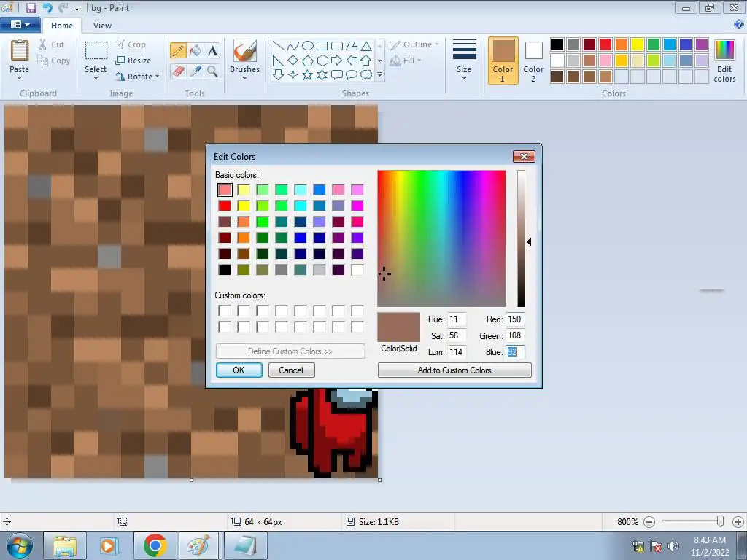The height and width of the screenshot is (560, 747).
Task: Click the Blue value field
Action: 515,352
